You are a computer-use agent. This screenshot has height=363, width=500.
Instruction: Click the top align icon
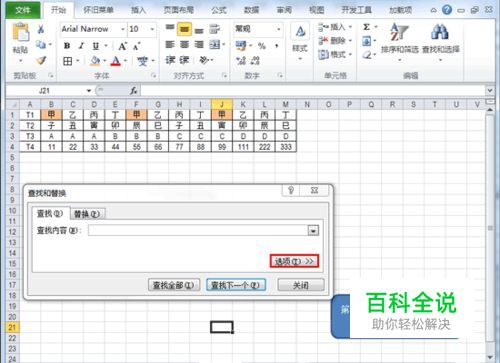point(170,28)
